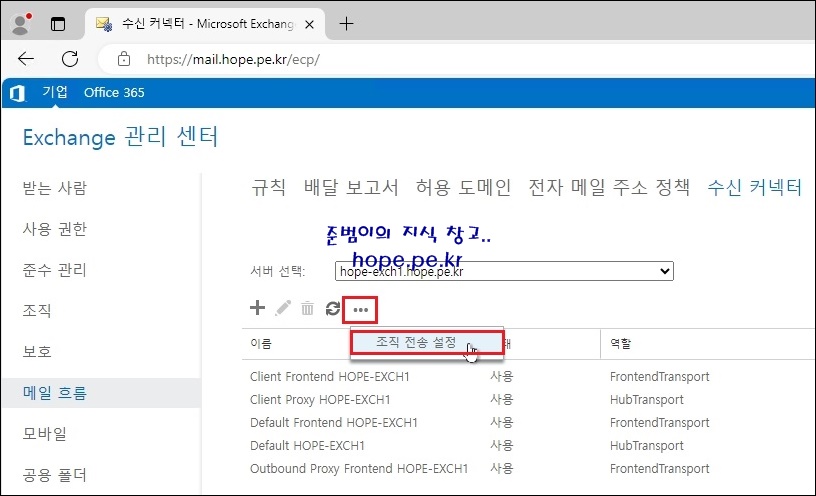Click the HubTransport role of Client Proxy row

pyautogui.click(x=647, y=400)
